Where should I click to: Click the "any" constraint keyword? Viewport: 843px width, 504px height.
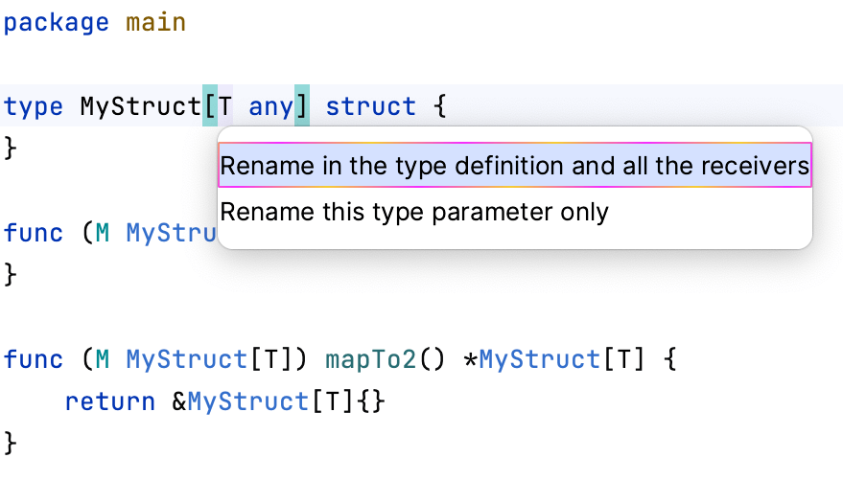[270, 106]
